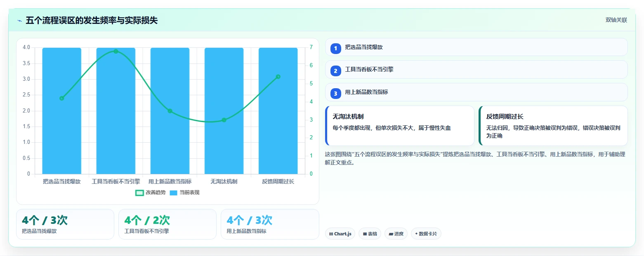Image resolution: width=644 pixels, height=256 pixels.
Task: Click the blue 当前表现 legend swatch
Action: pos(174,193)
